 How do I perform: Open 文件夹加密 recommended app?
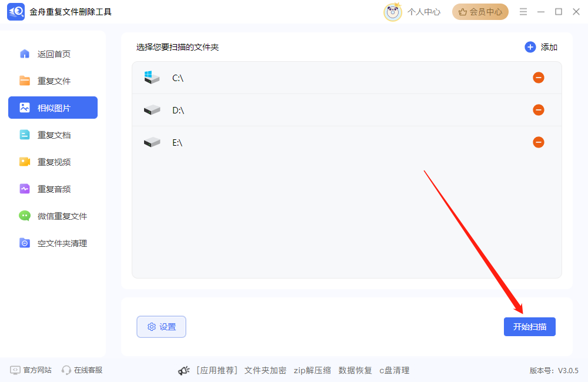(265, 370)
